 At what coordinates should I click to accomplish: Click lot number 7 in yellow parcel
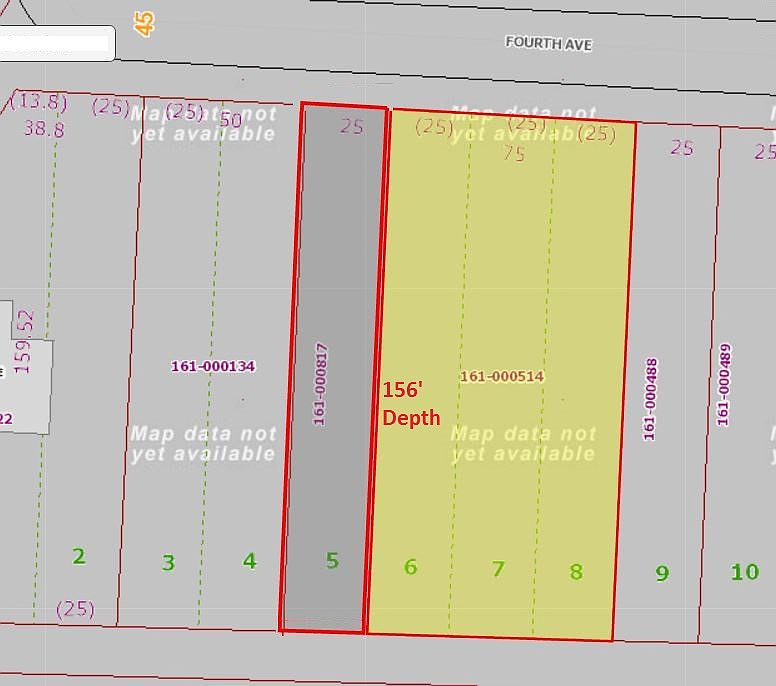tap(498, 569)
